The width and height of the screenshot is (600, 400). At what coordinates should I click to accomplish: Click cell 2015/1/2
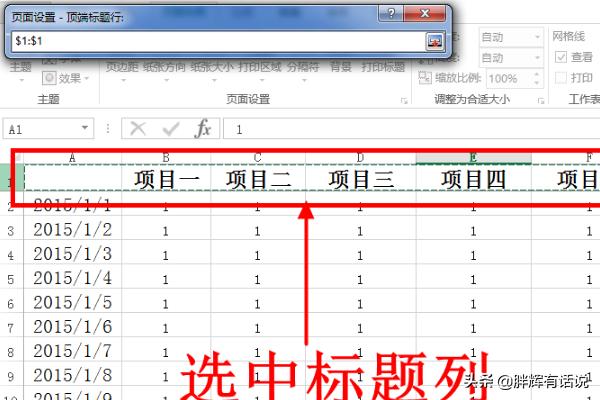(73, 230)
